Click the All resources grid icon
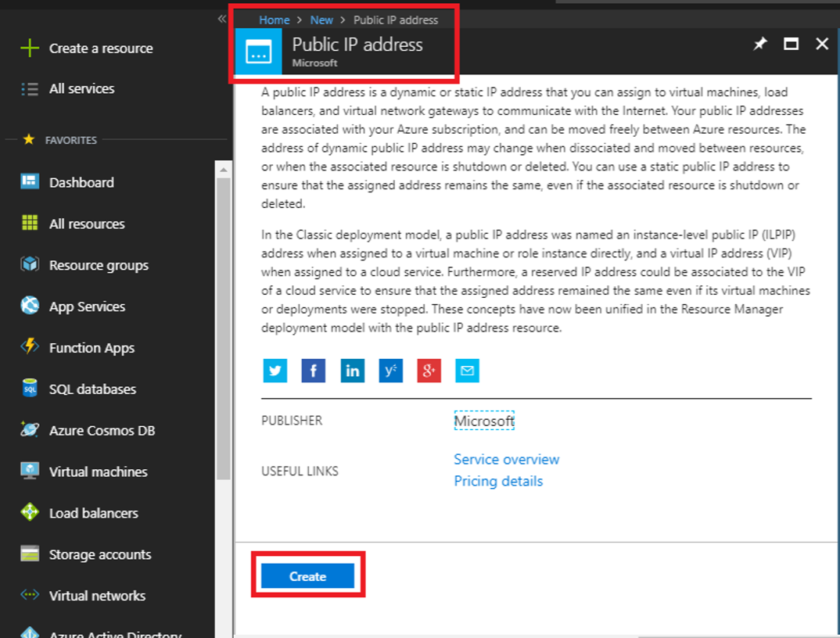The height and width of the screenshot is (638, 840). click(30, 223)
